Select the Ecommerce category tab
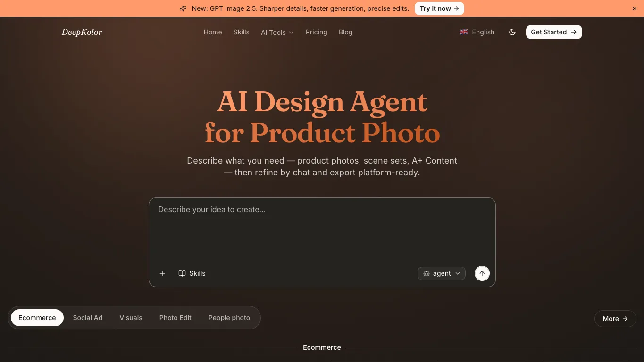 click(37, 318)
